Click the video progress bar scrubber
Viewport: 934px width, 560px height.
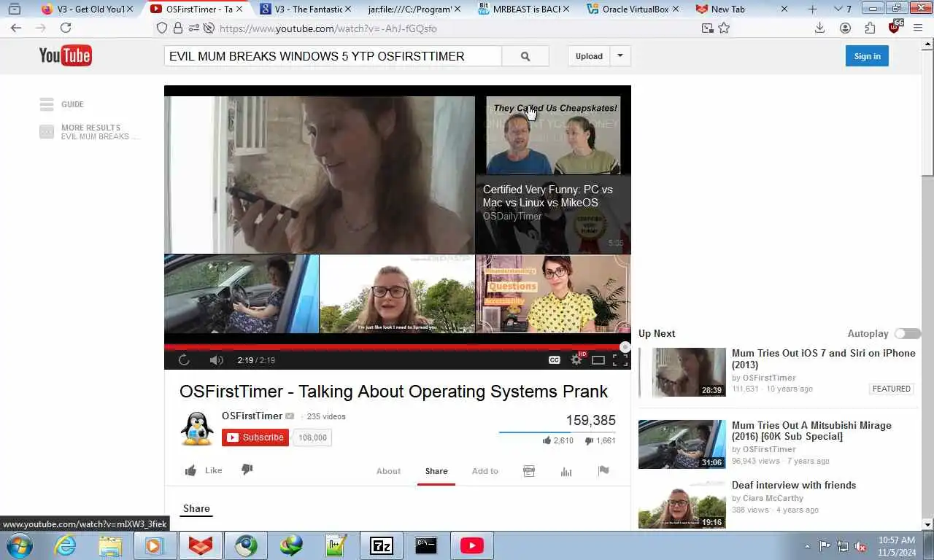point(625,347)
